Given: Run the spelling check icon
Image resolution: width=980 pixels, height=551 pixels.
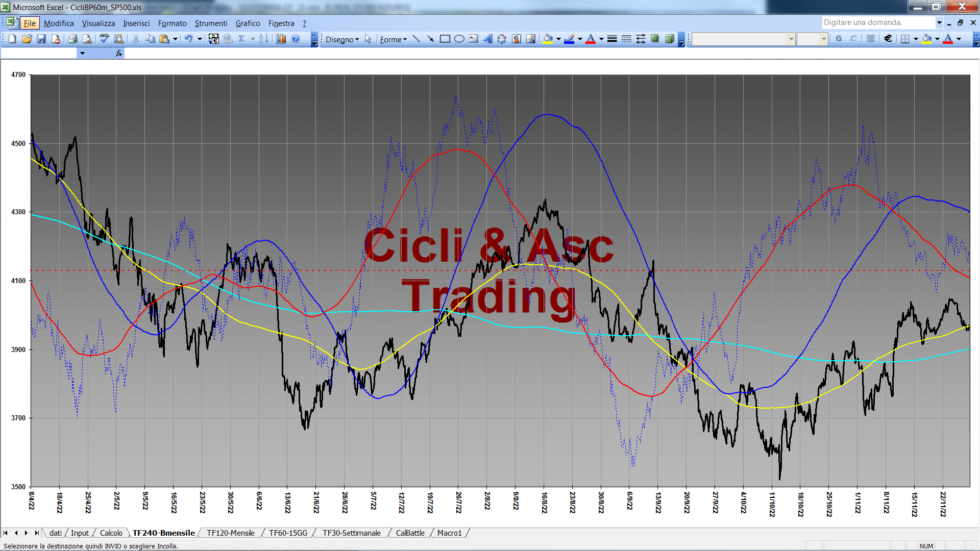Looking at the screenshot, I should (104, 39).
